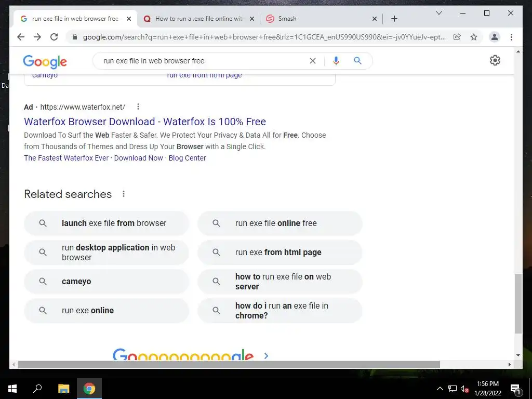Reload the Google search page

click(54, 37)
